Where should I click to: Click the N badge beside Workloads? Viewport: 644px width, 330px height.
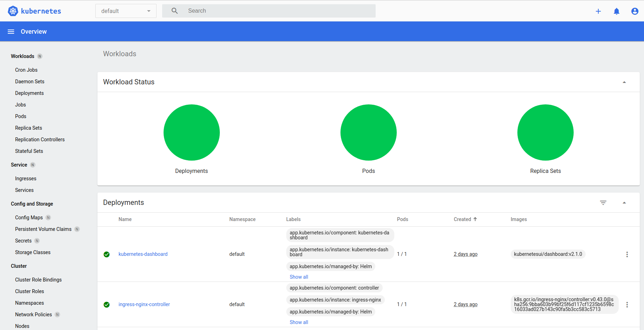pos(40,56)
